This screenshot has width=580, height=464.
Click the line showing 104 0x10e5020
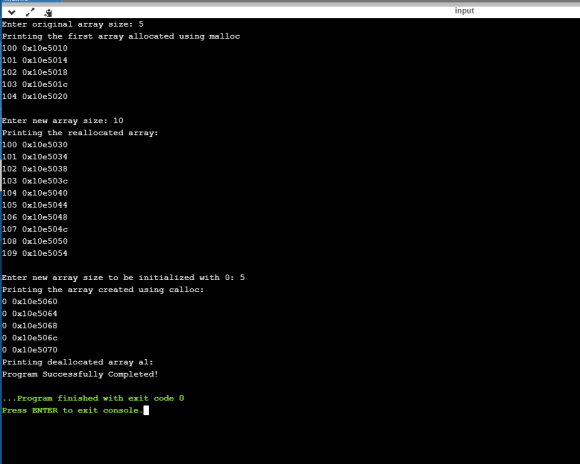click(x=35, y=97)
